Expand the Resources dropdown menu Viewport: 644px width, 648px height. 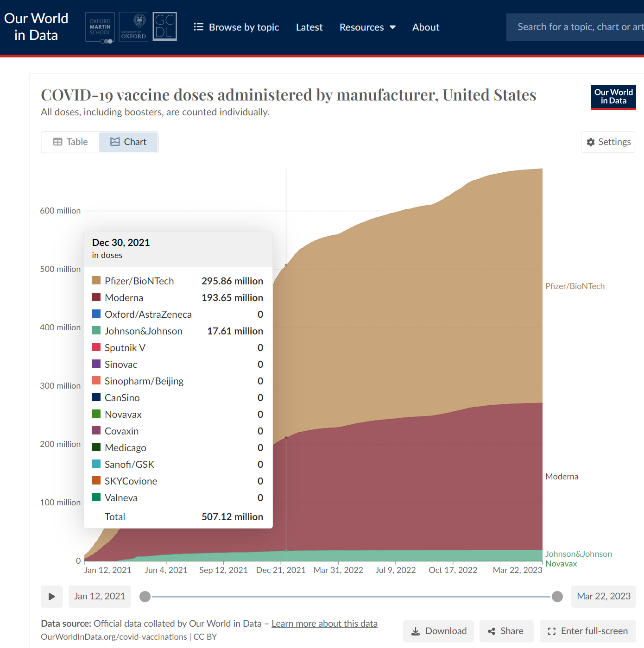pyautogui.click(x=367, y=27)
